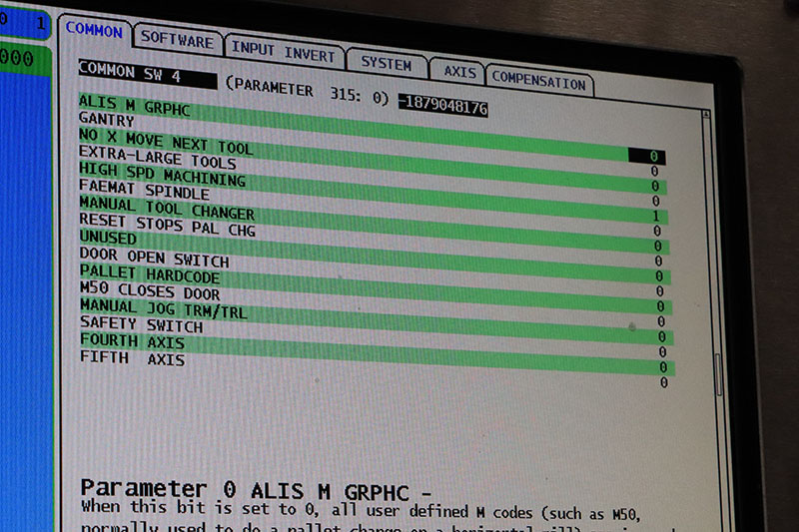Open the SOFTWARE tab

coord(177,39)
